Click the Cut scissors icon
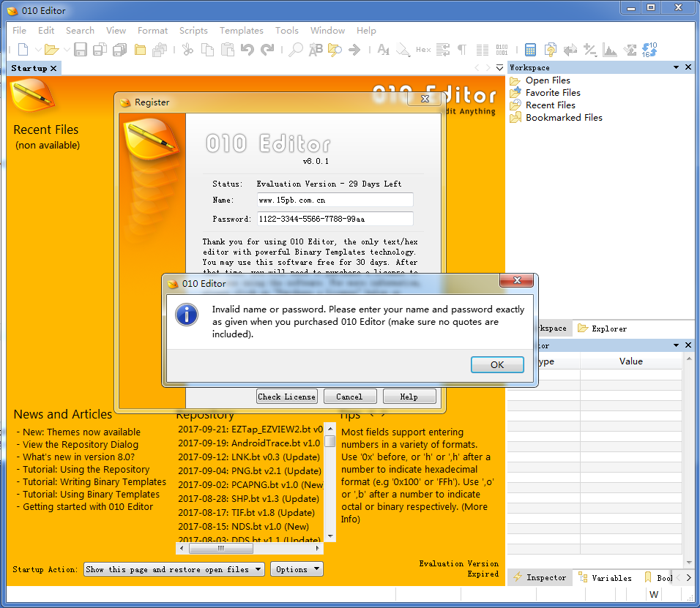 tap(188, 50)
